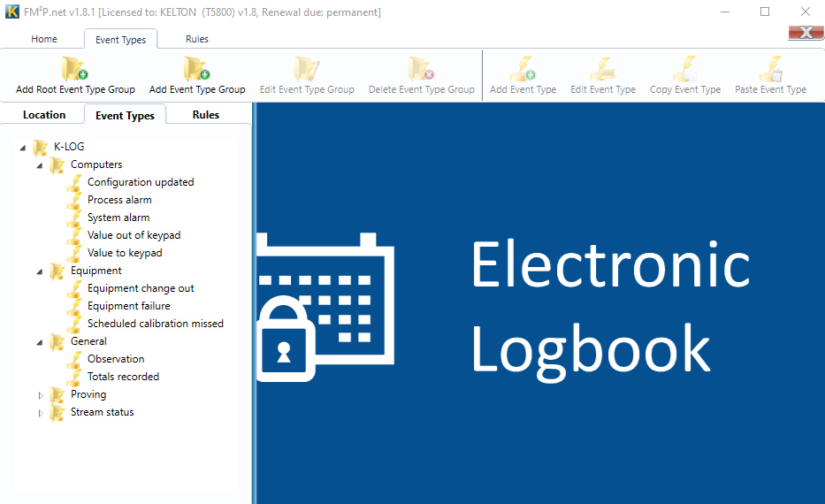The width and height of the screenshot is (825, 504).
Task: Click the Computers folder icon in the tree
Action: coord(57,165)
